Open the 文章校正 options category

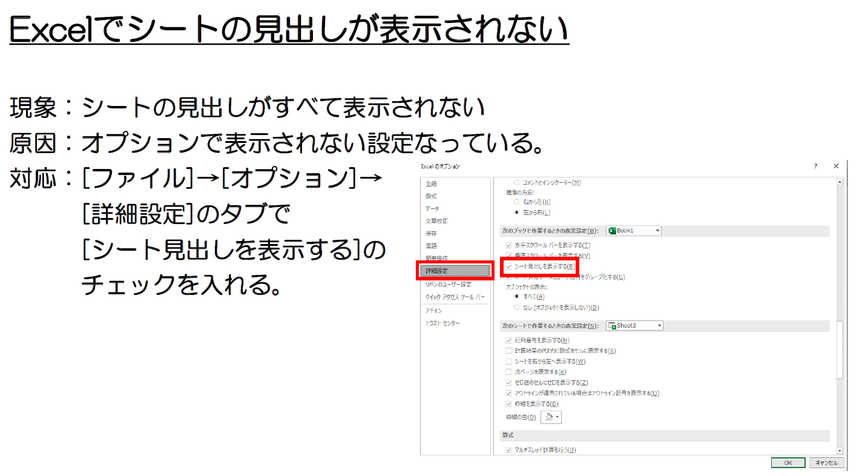click(455, 221)
